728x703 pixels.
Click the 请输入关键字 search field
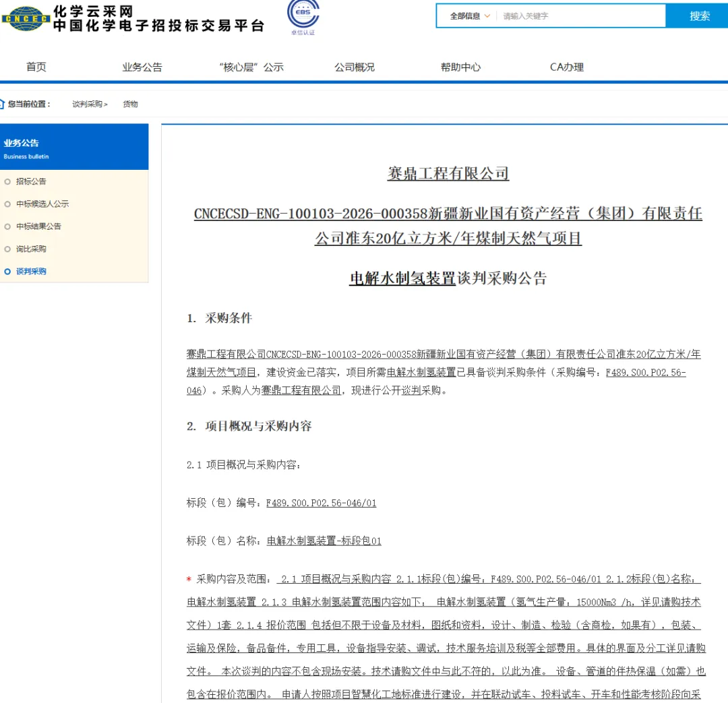(x=581, y=16)
